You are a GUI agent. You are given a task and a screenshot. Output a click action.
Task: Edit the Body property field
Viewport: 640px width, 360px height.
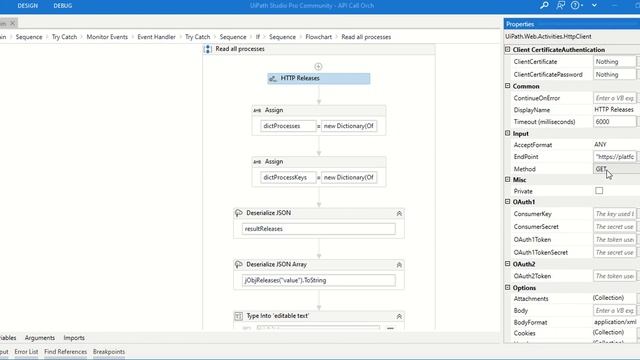614,311
